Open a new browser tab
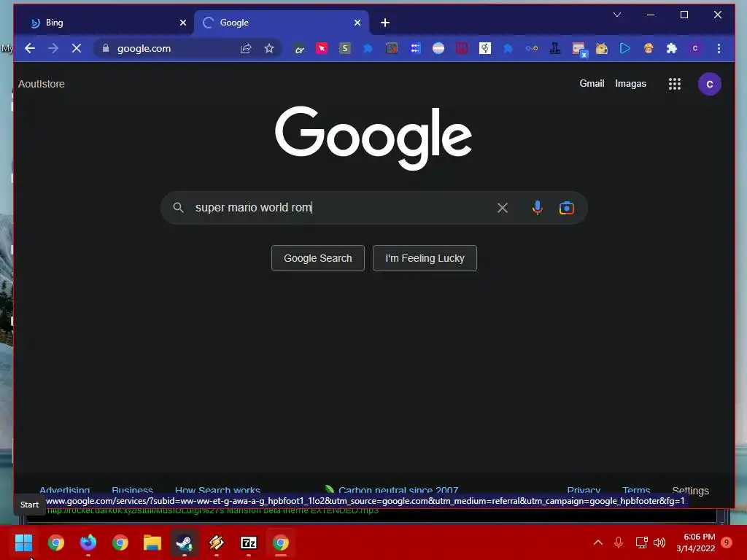 coord(385,23)
